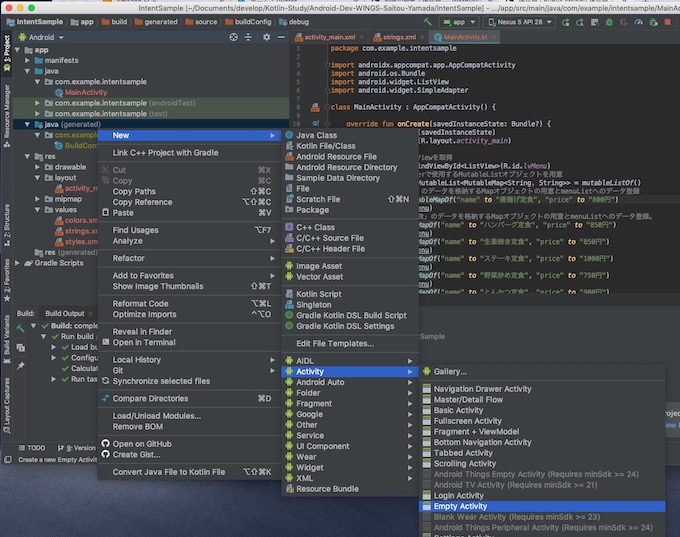This screenshot has height=537, width=680.
Task: Select Navigation Drawer Activity
Action: (542, 389)
